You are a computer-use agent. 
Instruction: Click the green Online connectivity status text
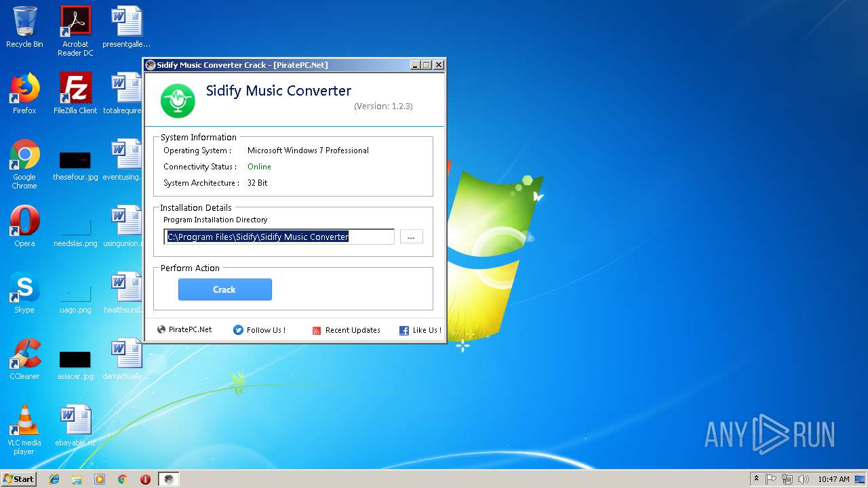259,167
